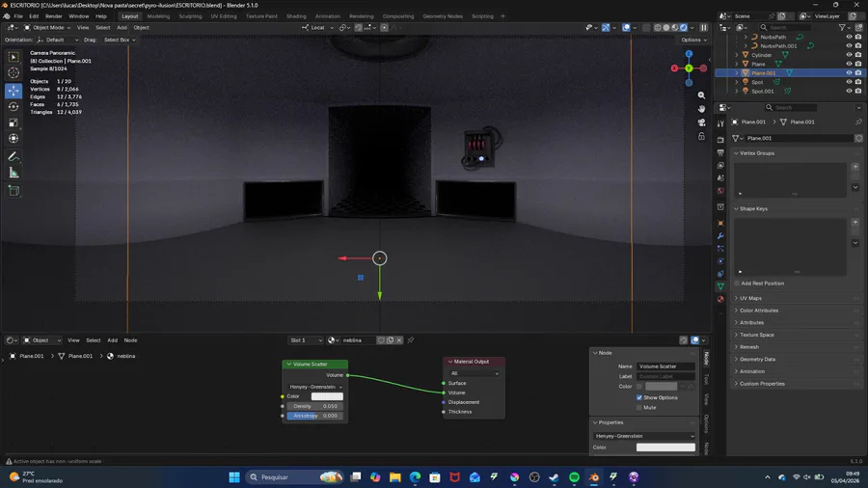The height and width of the screenshot is (488, 868).
Task: Open the Material properties tab
Action: click(720, 299)
